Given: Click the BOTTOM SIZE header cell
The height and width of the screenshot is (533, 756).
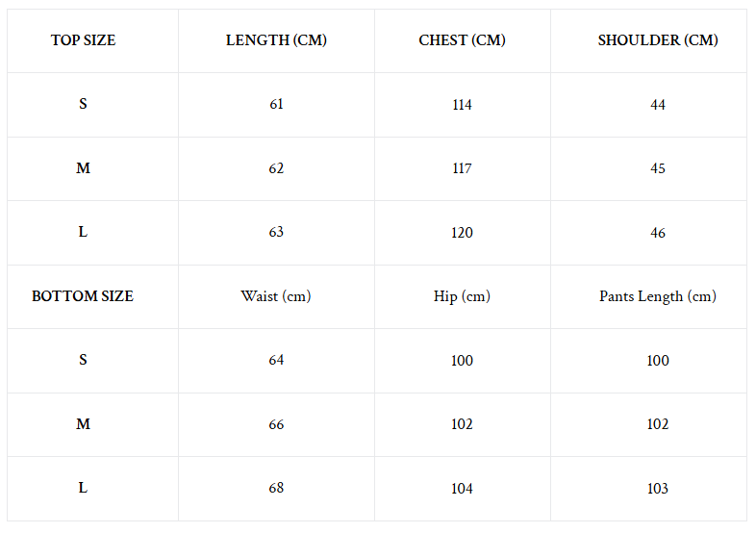Looking at the screenshot, I should pos(83,296).
